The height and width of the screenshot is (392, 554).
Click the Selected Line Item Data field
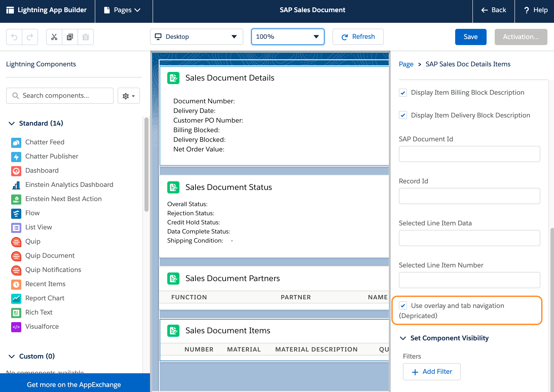[469, 238]
